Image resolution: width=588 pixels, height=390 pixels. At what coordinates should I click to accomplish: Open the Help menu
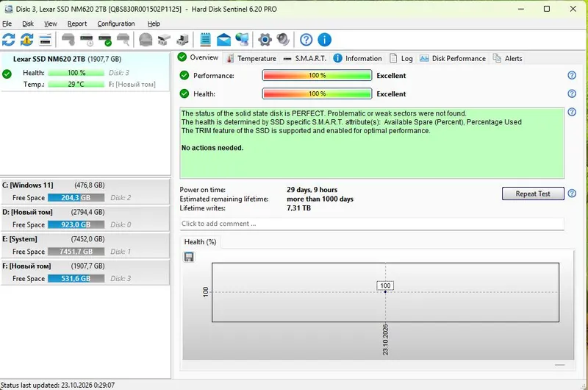pyautogui.click(x=154, y=24)
